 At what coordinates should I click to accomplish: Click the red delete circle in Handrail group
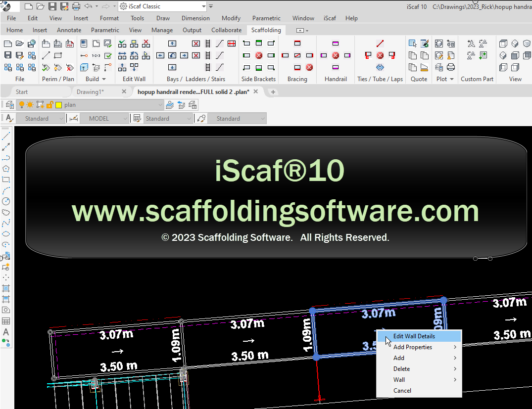click(x=336, y=55)
